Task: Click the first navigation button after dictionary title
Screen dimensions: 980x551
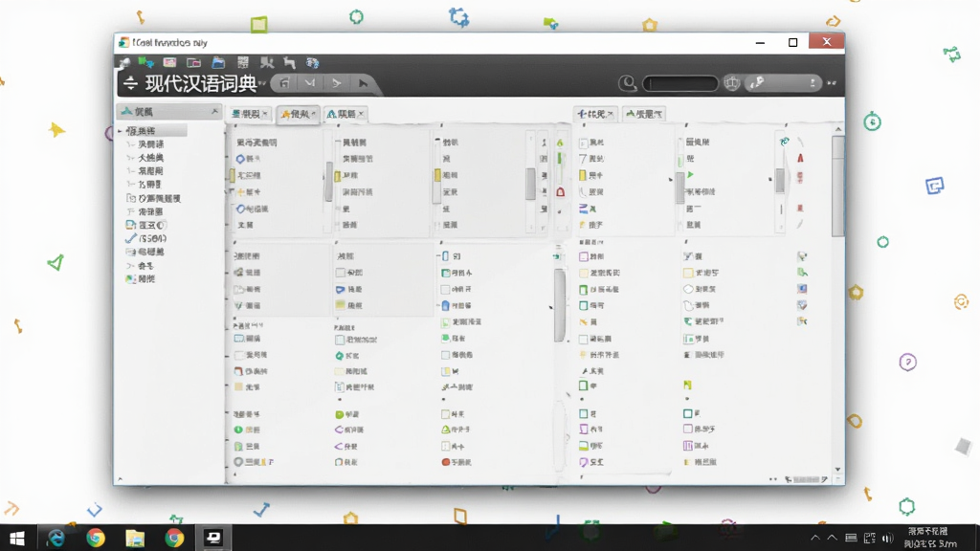Action: pyautogui.click(x=284, y=83)
